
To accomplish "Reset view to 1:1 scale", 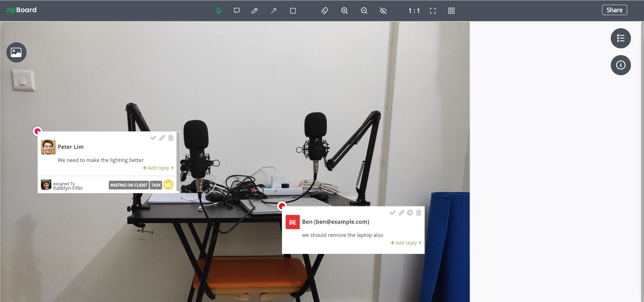I will click(x=414, y=11).
